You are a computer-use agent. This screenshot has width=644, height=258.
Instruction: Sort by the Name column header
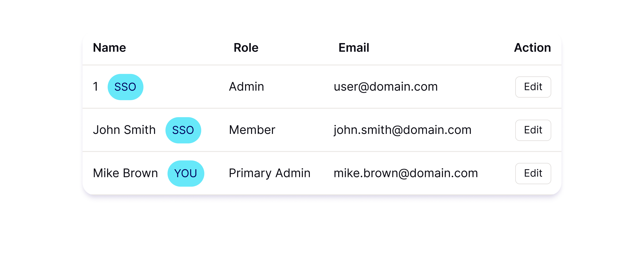[109, 48]
